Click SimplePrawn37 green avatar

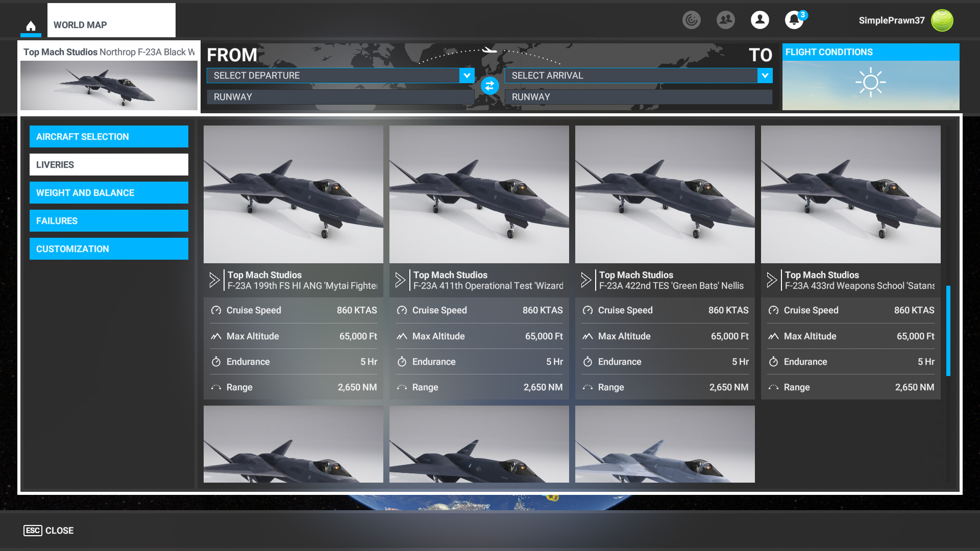coord(942,20)
